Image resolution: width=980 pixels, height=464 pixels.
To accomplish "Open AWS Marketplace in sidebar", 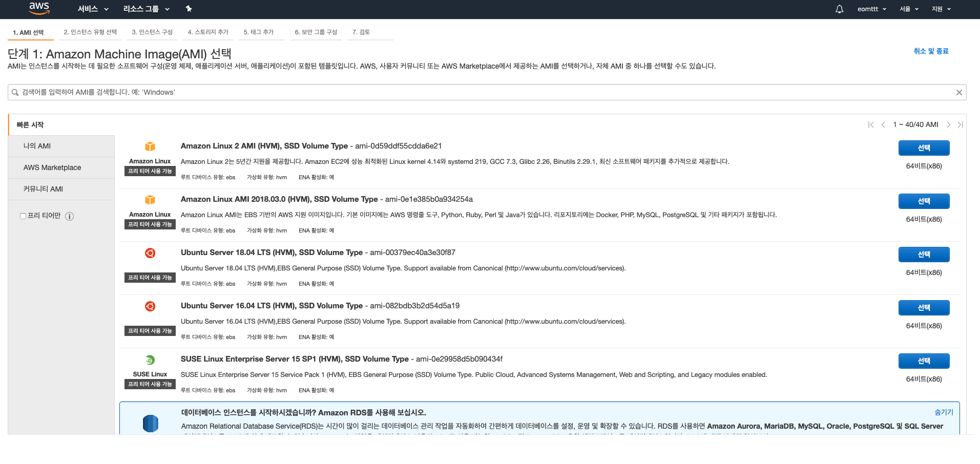I will pos(61,167).
